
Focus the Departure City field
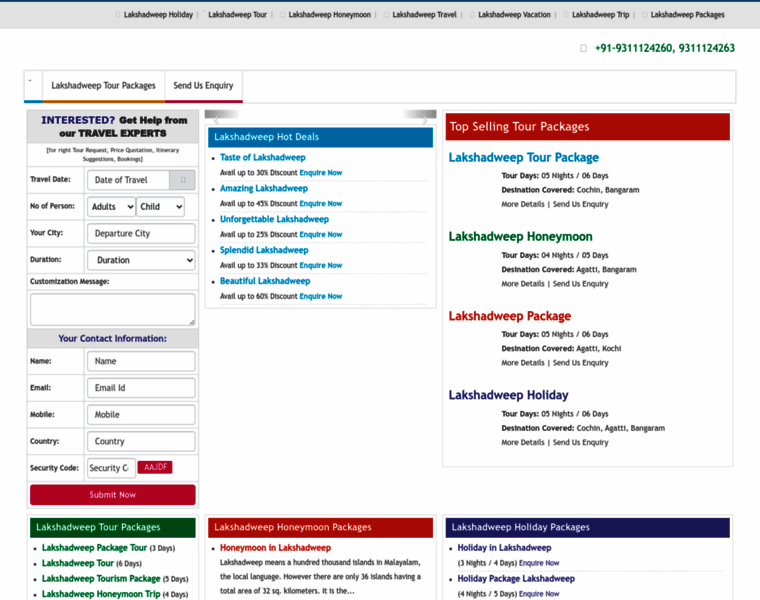pyautogui.click(x=142, y=234)
